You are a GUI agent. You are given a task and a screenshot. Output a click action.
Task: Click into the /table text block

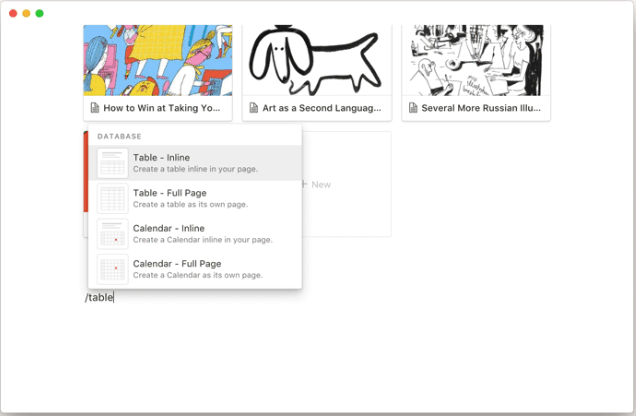click(99, 297)
